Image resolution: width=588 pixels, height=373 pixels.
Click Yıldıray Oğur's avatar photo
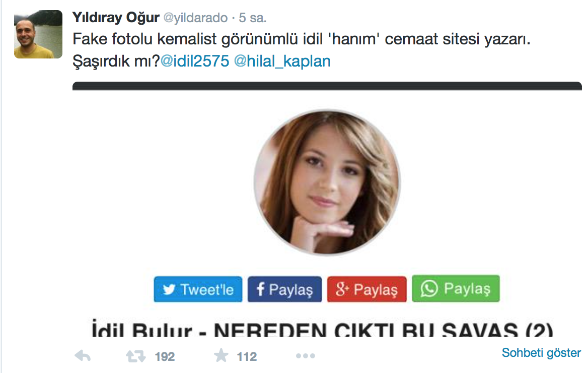coord(38,34)
